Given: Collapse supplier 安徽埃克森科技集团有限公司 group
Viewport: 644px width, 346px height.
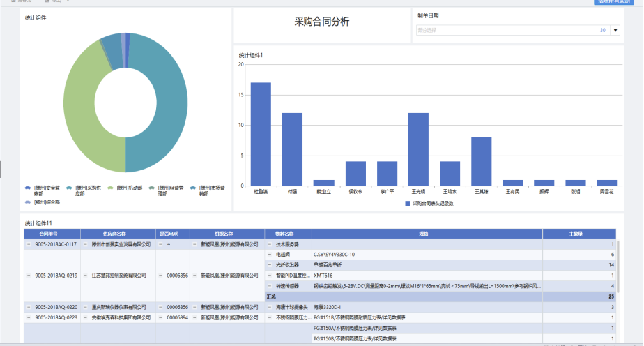Looking at the screenshot, I should point(86,317).
